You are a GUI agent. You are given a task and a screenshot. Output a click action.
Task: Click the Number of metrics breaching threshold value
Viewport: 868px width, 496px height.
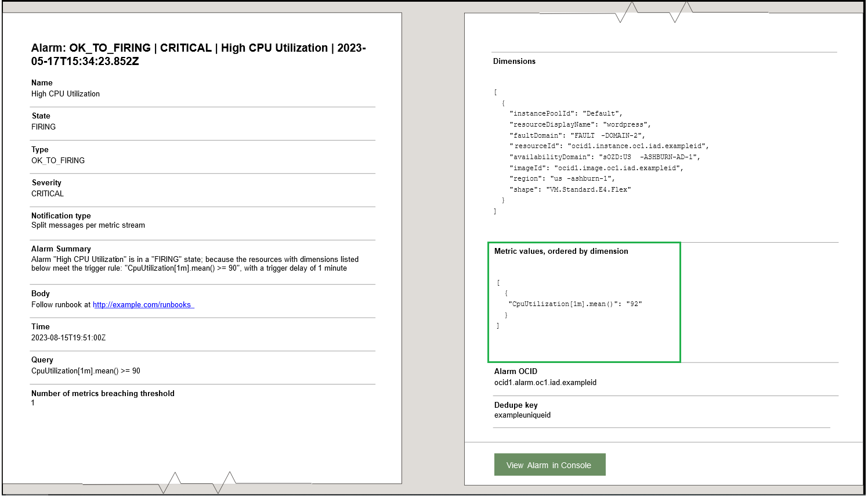tap(33, 402)
